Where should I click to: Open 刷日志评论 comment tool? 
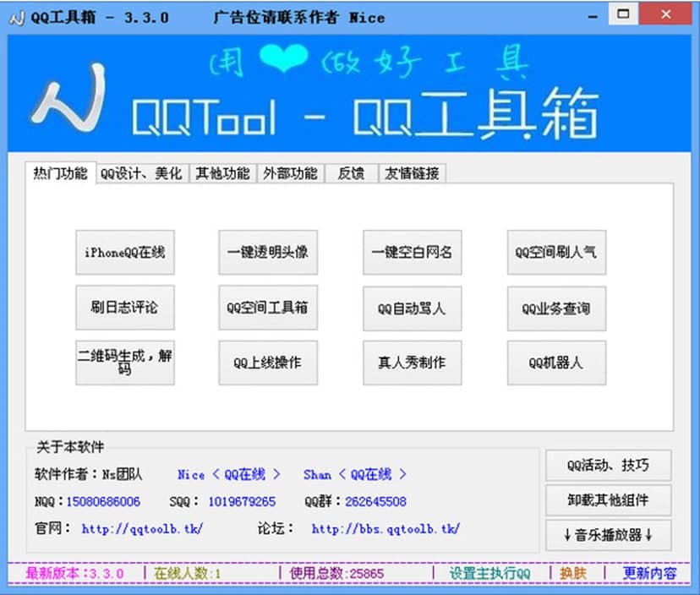124,307
